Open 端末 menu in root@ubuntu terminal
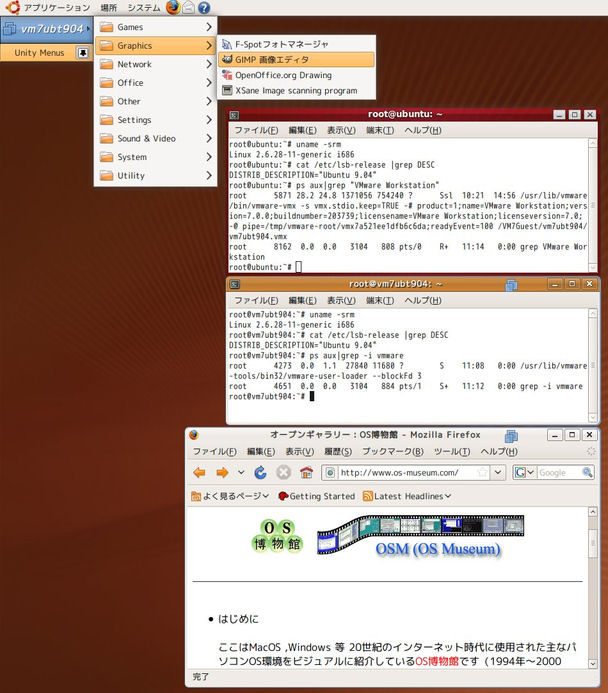 pos(380,130)
